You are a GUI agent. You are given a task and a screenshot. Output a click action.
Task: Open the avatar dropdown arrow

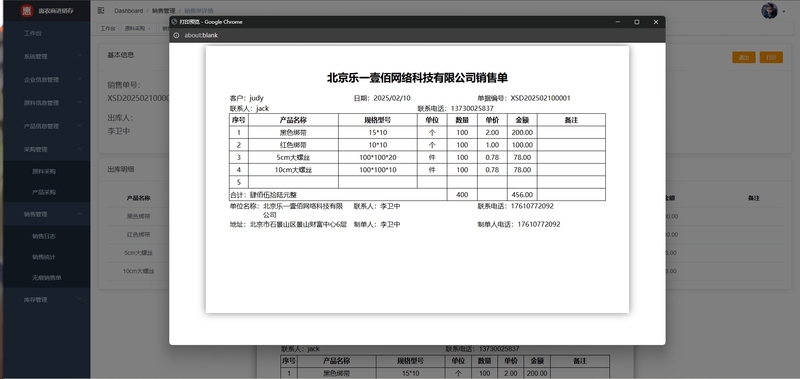[x=784, y=11]
